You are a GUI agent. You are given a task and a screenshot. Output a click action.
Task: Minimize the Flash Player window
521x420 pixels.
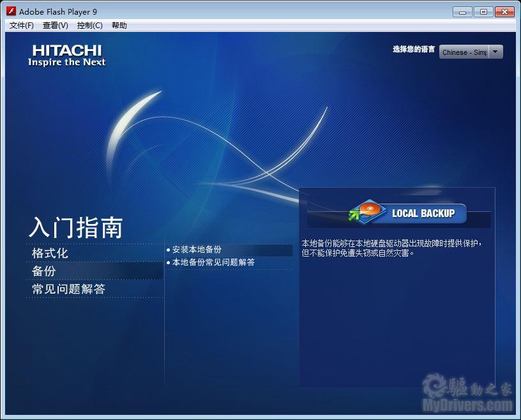(x=462, y=11)
